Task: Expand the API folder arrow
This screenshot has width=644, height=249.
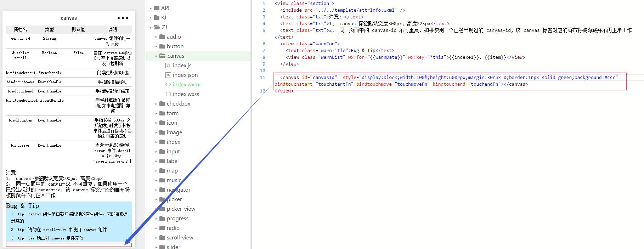Action: click(151, 8)
